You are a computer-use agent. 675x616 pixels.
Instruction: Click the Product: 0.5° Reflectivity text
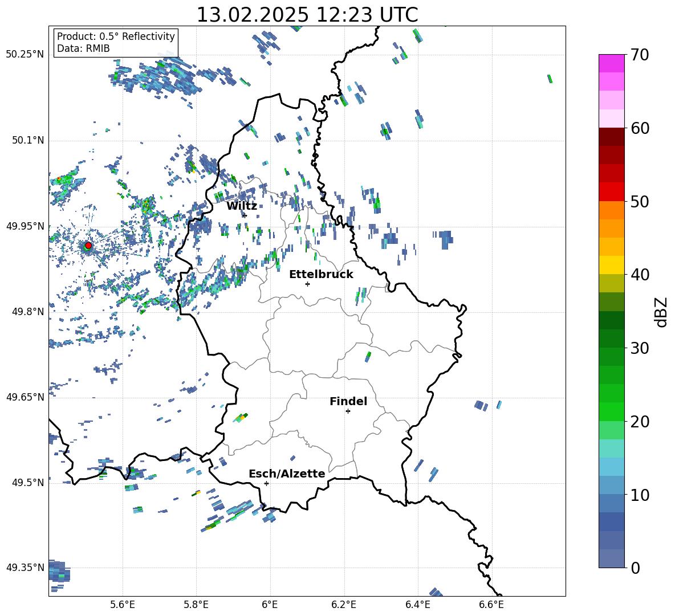116,36
